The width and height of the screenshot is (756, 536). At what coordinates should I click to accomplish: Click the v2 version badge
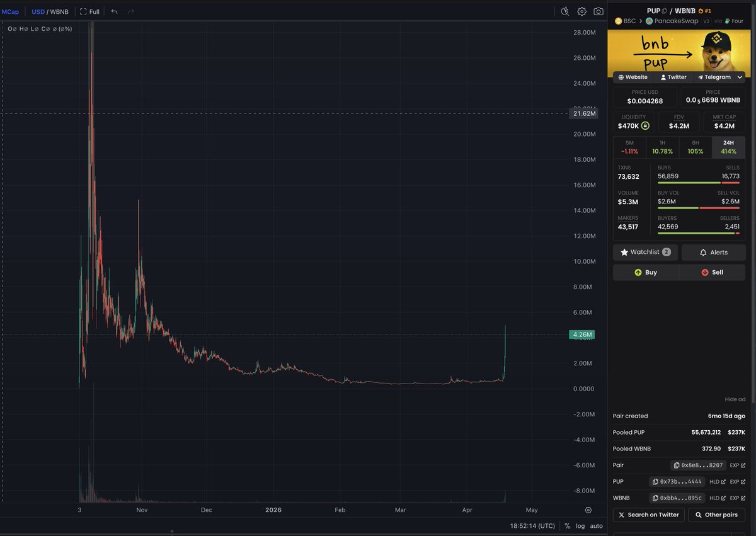[x=706, y=21]
